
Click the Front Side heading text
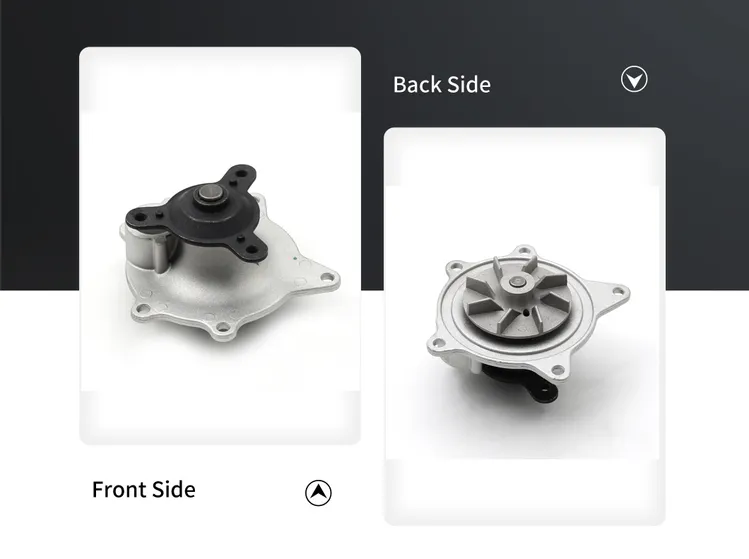pyautogui.click(x=143, y=489)
